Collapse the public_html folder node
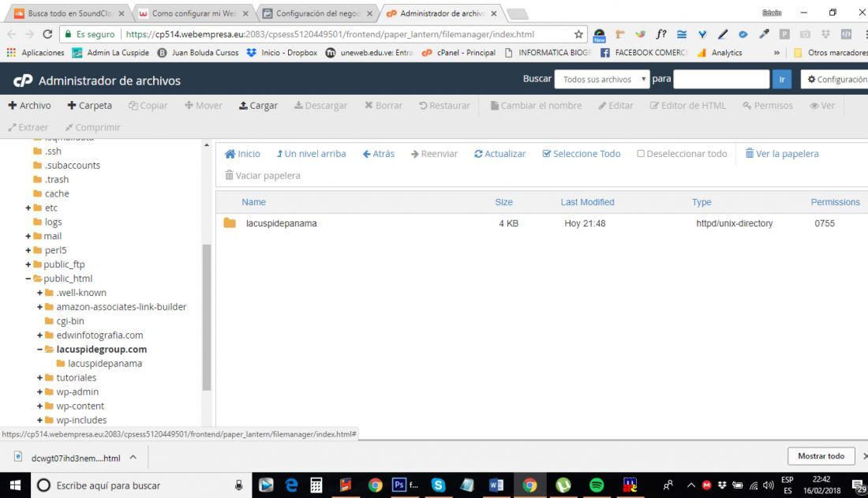 [x=28, y=279]
